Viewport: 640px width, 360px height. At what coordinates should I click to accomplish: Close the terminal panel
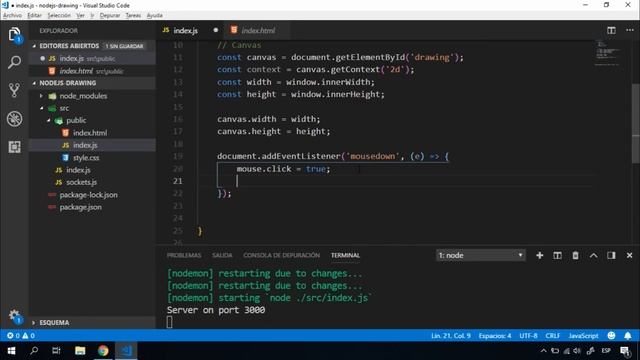tap(629, 255)
